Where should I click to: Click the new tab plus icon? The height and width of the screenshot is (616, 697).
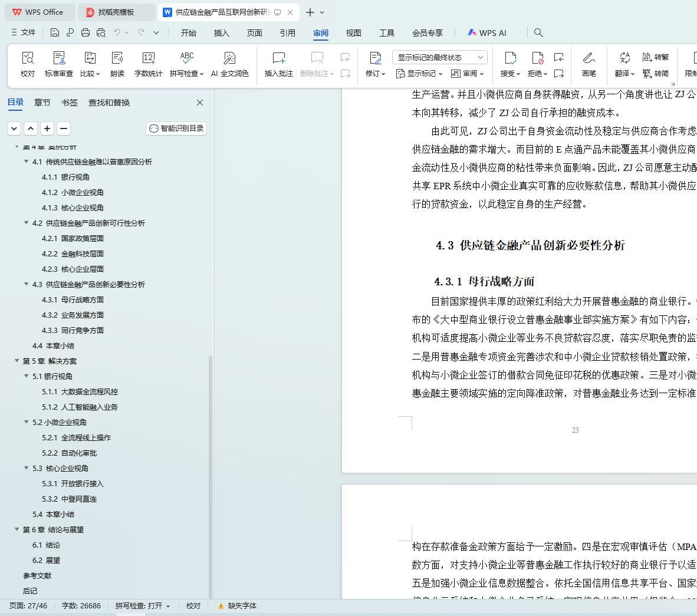(310, 12)
